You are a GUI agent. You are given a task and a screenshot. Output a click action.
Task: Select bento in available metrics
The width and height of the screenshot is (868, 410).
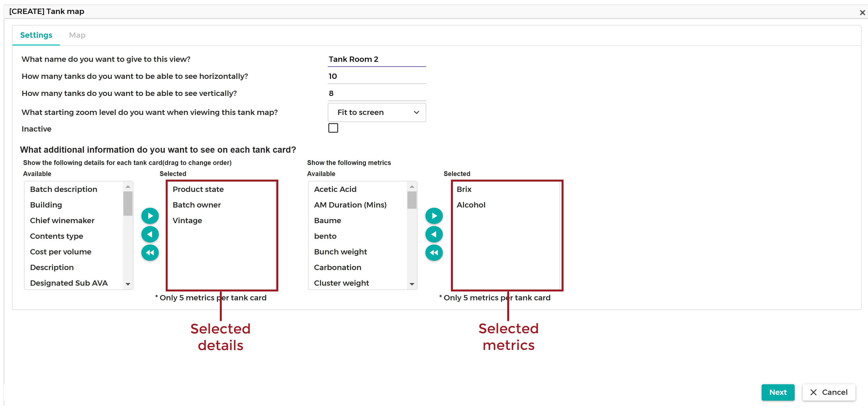358,236
